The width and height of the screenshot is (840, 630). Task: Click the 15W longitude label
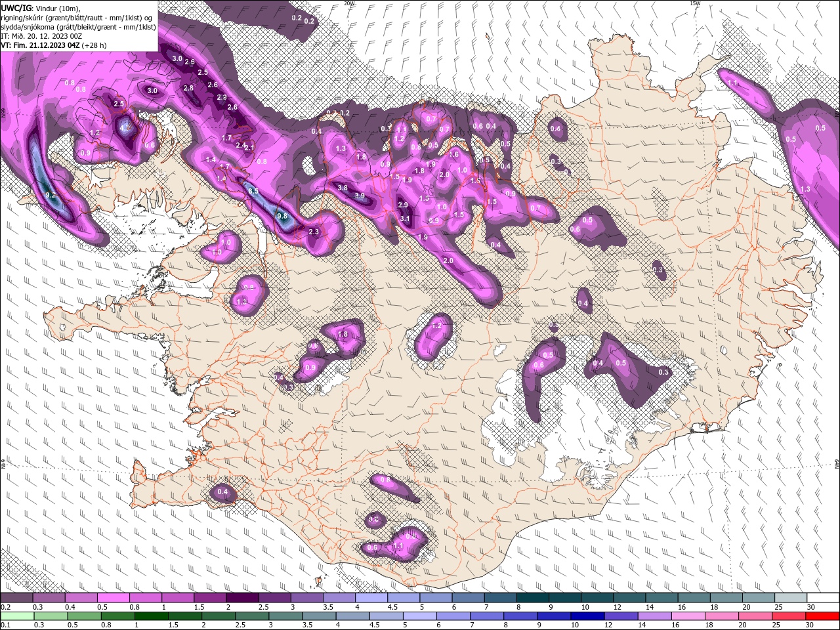pos(695,3)
